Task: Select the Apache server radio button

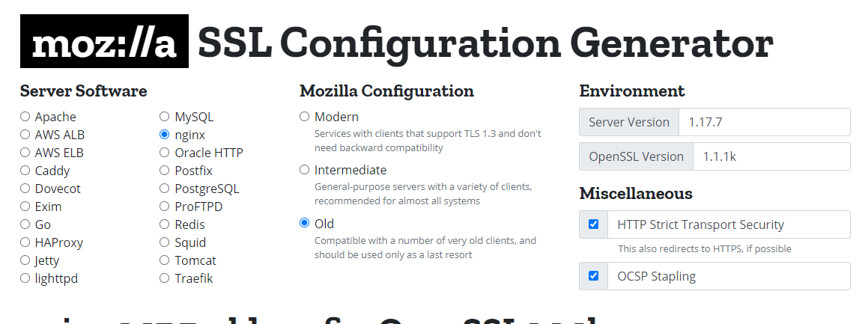Action: (25, 117)
